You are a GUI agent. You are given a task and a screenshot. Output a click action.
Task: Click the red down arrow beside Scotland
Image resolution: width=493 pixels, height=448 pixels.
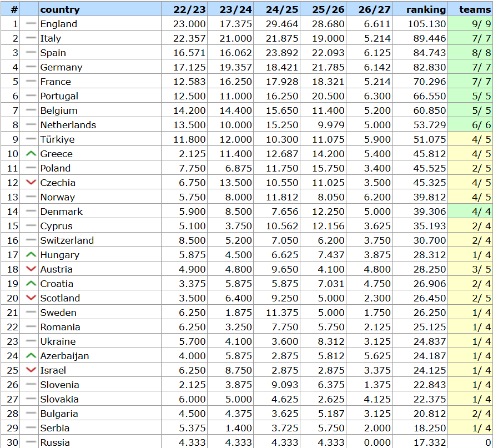click(31, 298)
